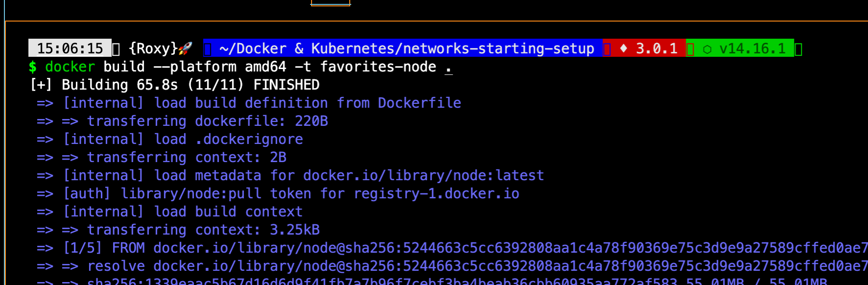Click the Building 65.8s (11/11) FINISHED line
The image size is (868, 285).
tap(175, 85)
